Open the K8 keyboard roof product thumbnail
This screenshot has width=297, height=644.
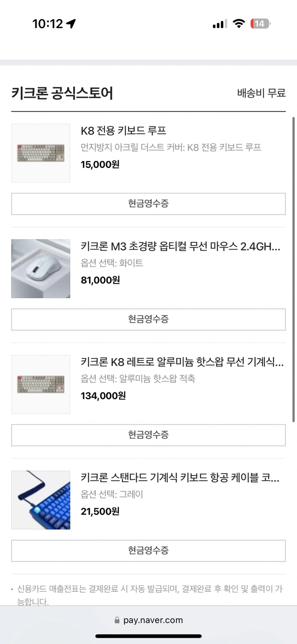tap(41, 153)
